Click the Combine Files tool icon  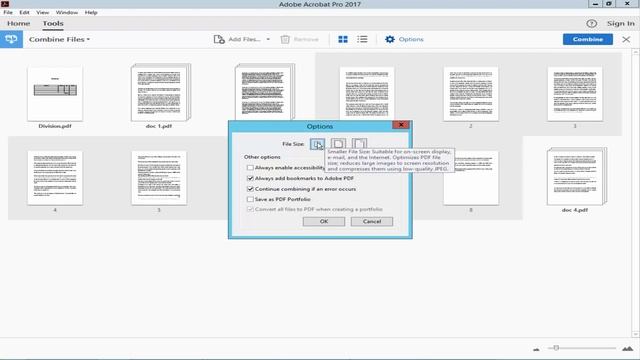point(11,39)
